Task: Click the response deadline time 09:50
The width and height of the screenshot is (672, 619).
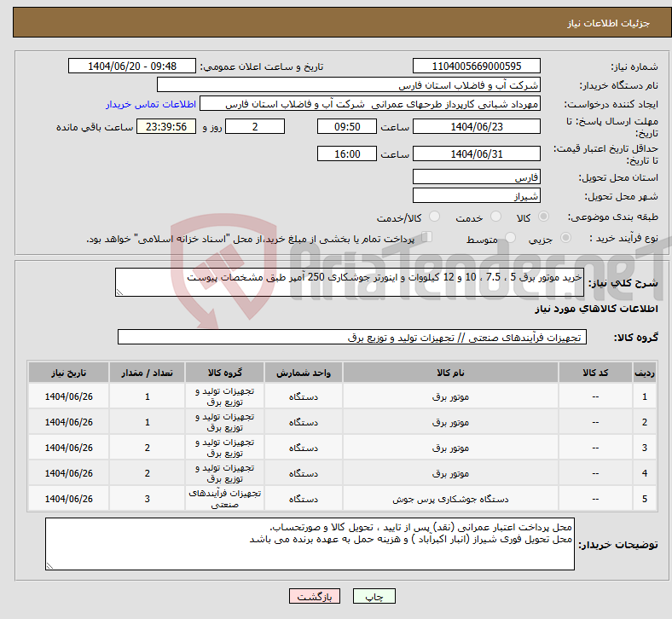Action: 347,127
